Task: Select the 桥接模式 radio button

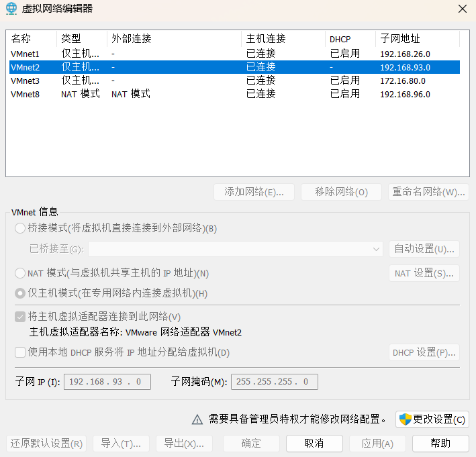Action: (x=20, y=228)
